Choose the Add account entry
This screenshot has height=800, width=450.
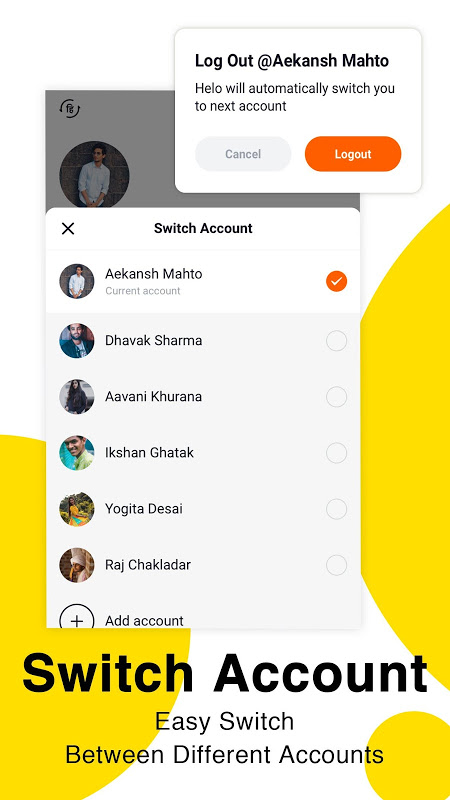(203, 617)
